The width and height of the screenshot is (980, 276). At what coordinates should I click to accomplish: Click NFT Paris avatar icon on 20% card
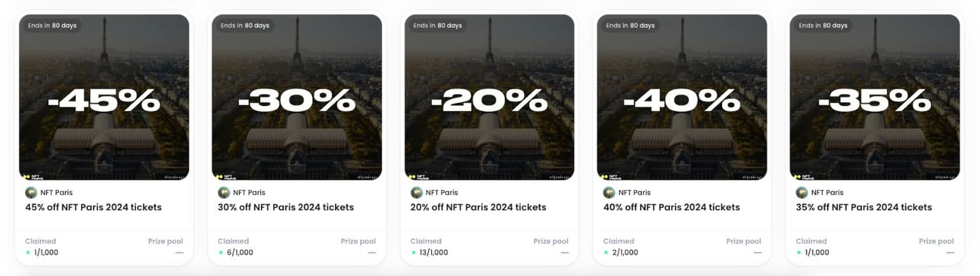click(x=416, y=192)
